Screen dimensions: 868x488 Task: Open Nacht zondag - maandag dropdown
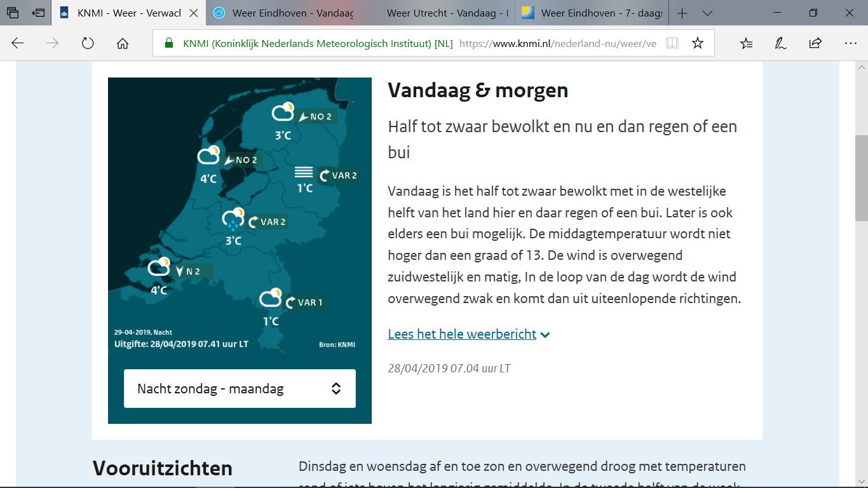[x=240, y=389]
